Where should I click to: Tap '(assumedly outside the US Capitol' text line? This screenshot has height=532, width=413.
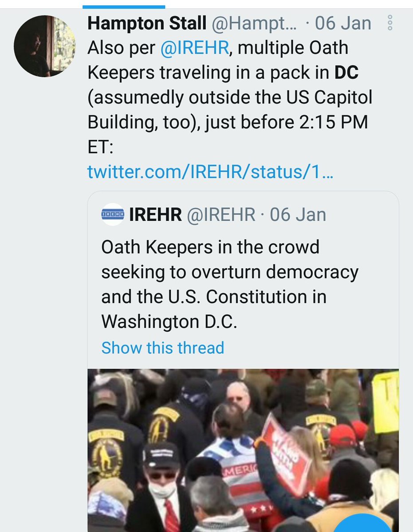pos(230,98)
